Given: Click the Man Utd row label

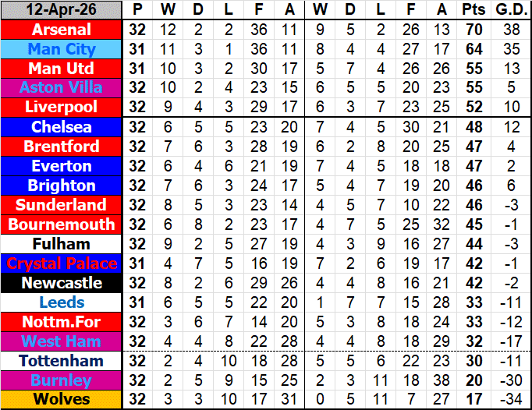Looking at the screenshot, I should point(62,69).
